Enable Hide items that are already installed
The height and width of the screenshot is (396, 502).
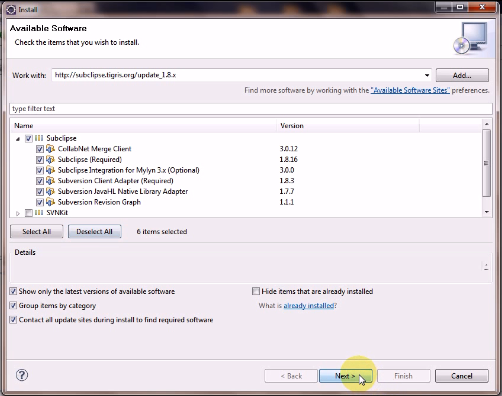click(x=256, y=291)
